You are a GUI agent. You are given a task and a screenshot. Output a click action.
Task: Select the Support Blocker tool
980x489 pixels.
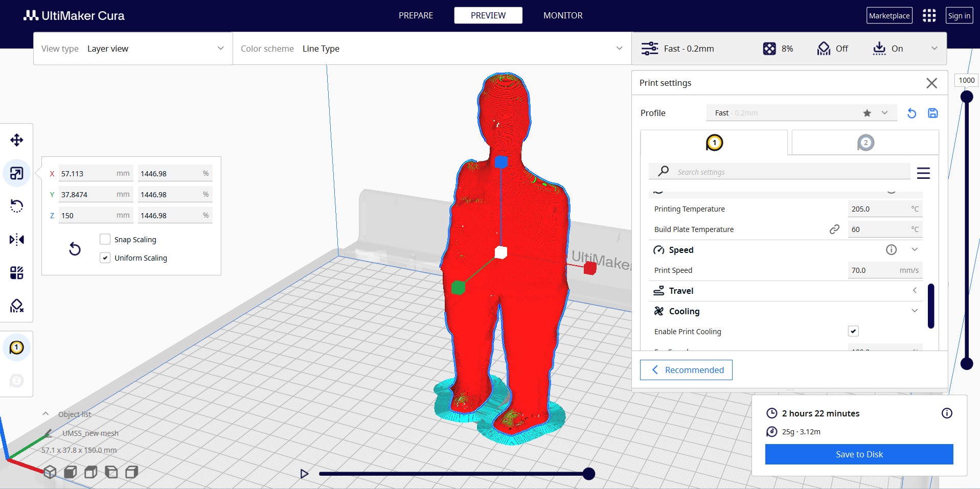coord(17,306)
